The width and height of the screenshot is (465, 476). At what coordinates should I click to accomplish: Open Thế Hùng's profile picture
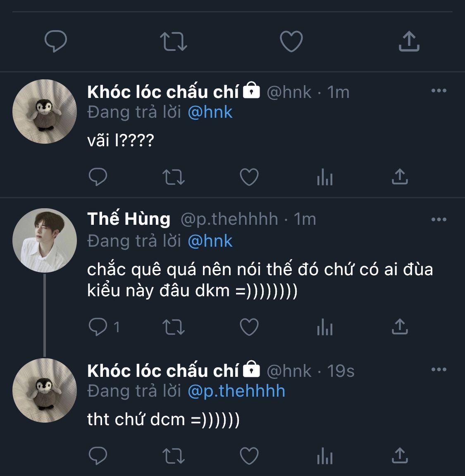pos(45,240)
